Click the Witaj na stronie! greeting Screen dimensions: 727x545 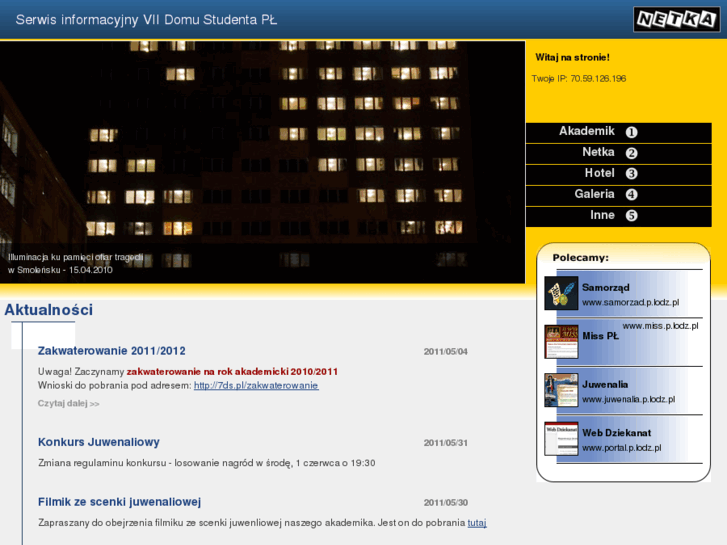click(572, 58)
